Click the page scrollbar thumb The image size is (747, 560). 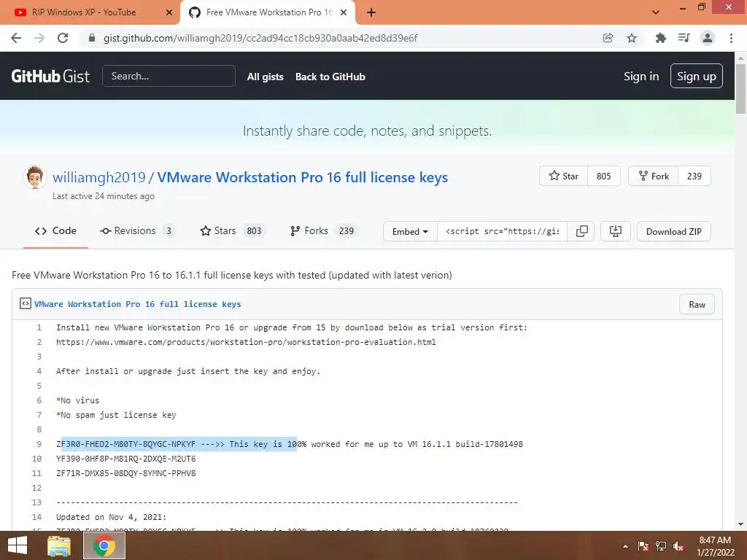740,88
